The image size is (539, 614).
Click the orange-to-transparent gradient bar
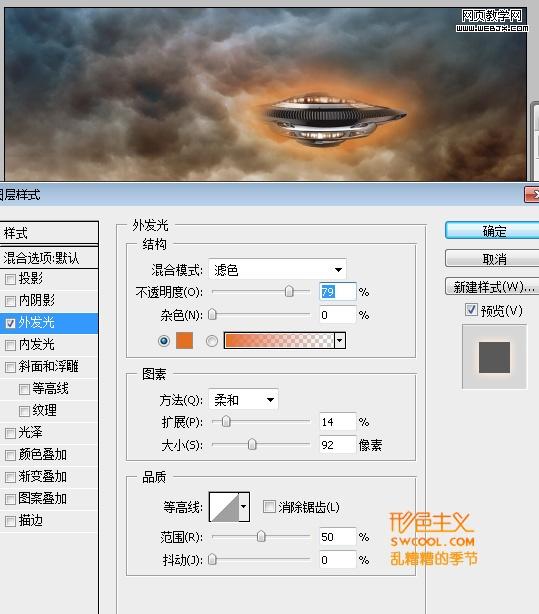pyautogui.click(x=280, y=340)
